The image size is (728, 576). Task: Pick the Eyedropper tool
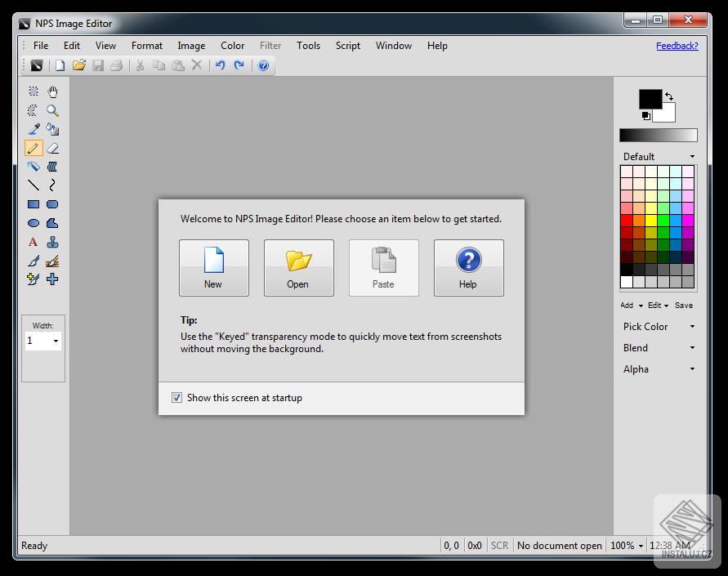33,128
